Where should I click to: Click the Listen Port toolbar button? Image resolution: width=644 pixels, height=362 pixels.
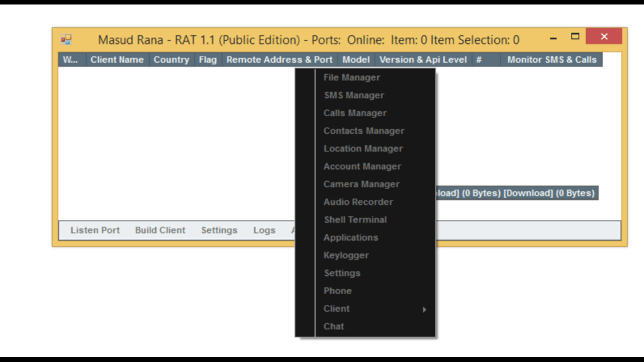pos(95,230)
